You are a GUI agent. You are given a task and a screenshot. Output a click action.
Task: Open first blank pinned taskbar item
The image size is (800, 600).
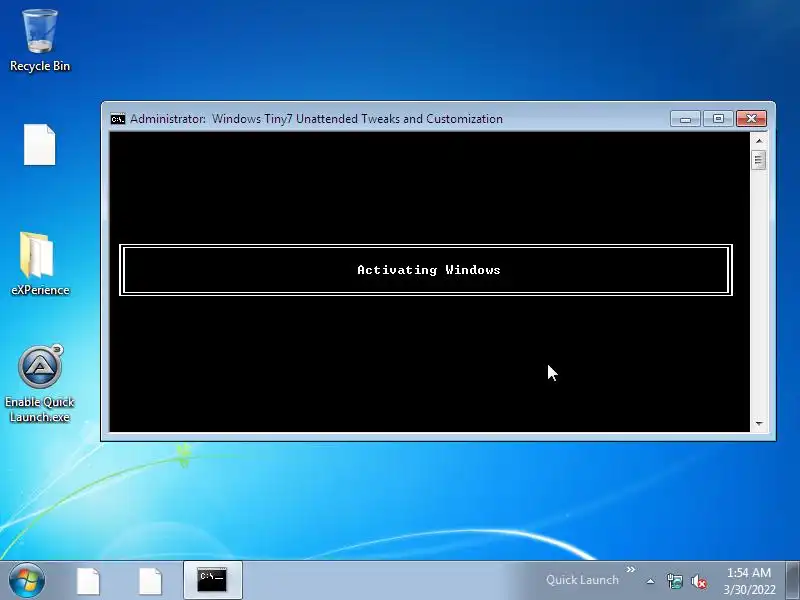pos(88,581)
